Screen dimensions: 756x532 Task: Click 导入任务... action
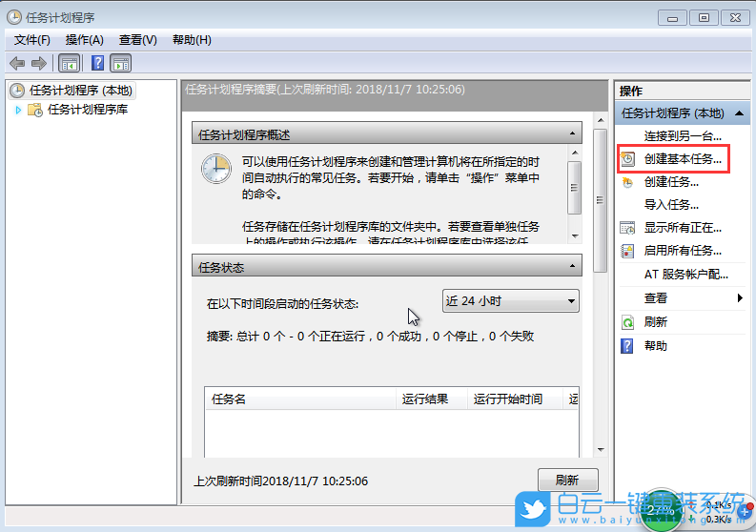click(671, 205)
